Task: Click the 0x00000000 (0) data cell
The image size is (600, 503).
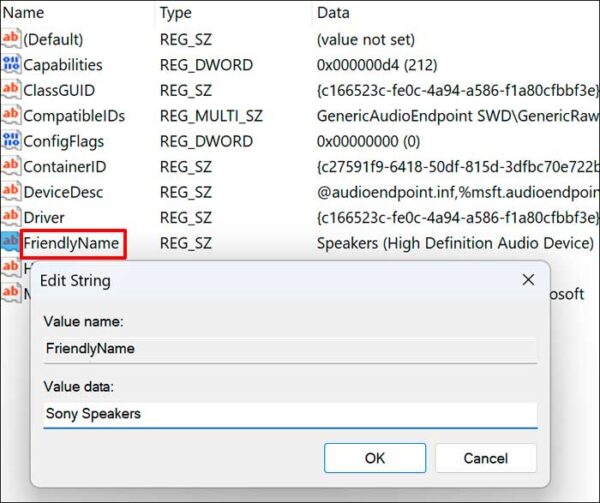Action: [368, 142]
